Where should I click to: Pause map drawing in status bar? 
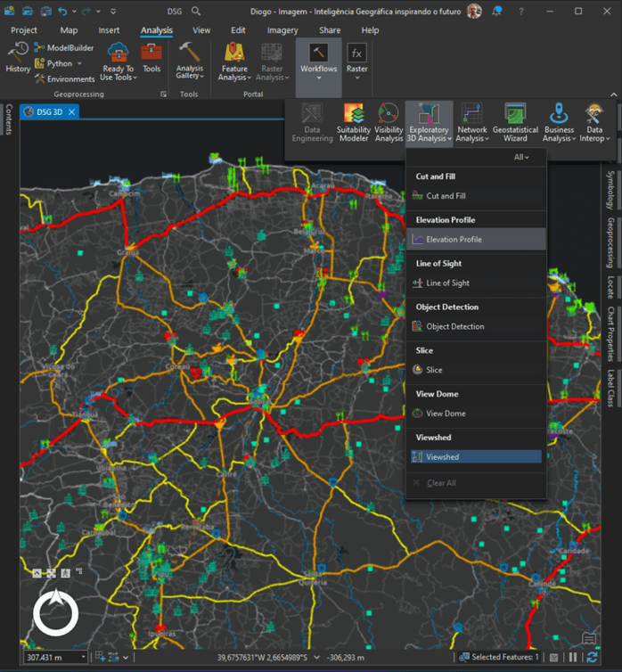coord(574,658)
